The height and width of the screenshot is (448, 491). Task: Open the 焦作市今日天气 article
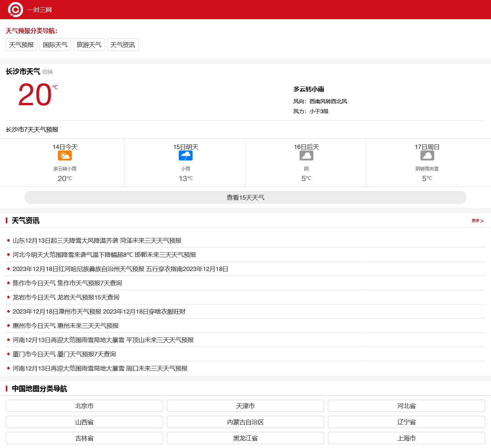pos(67,283)
